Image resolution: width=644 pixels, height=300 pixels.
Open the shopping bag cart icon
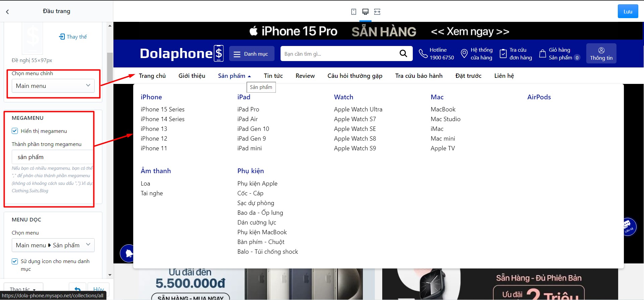542,54
